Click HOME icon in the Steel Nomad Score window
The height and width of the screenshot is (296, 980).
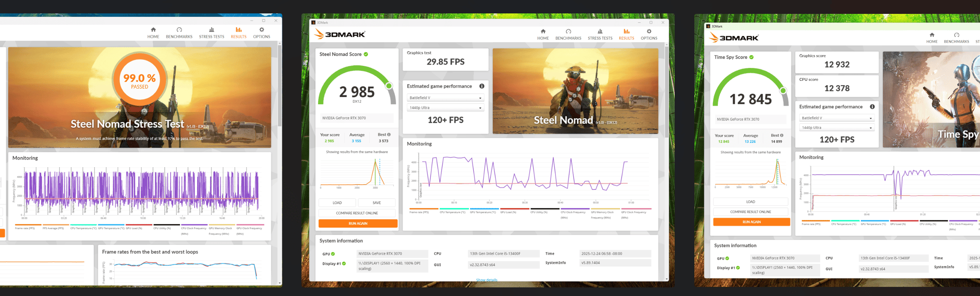tap(543, 31)
